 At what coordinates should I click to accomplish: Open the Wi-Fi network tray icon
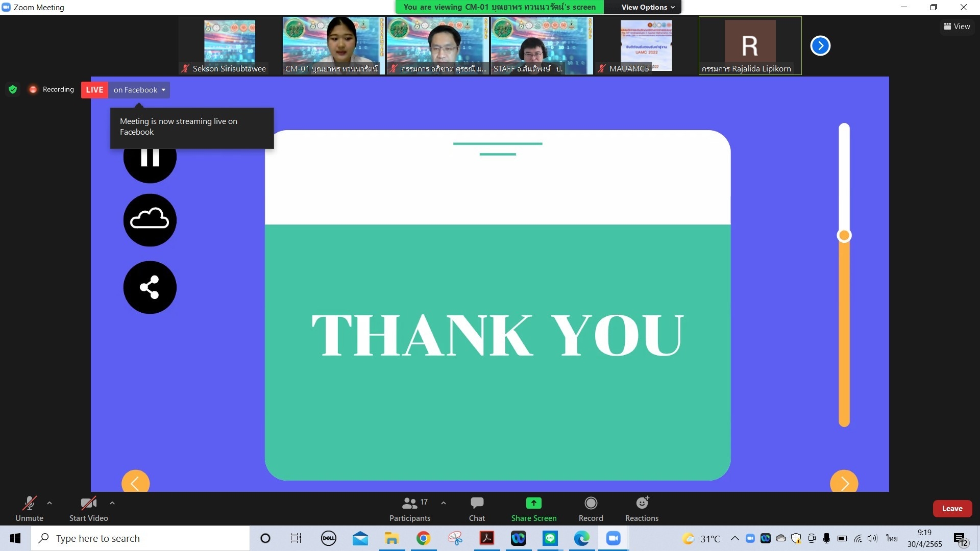(857, 538)
